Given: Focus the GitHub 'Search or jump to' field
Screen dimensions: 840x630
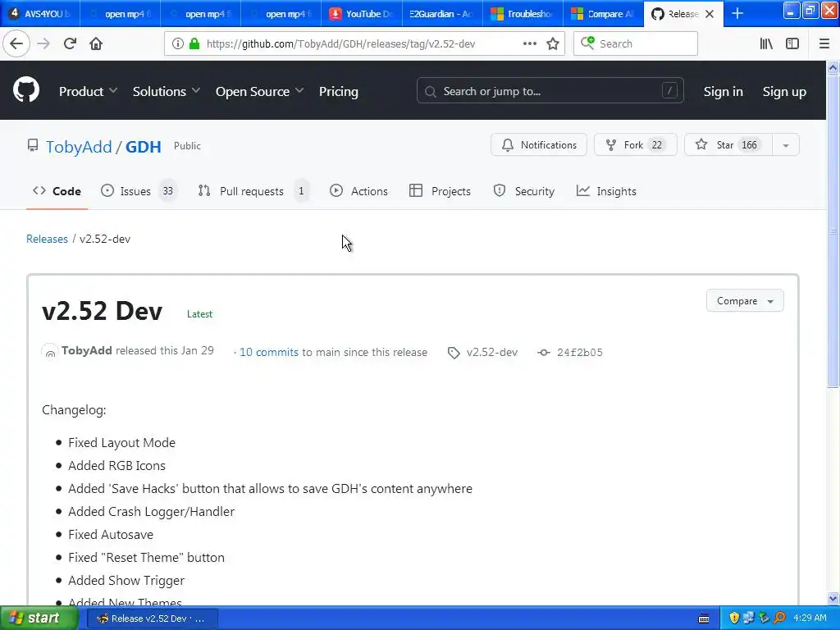Looking at the screenshot, I should point(550,92).
